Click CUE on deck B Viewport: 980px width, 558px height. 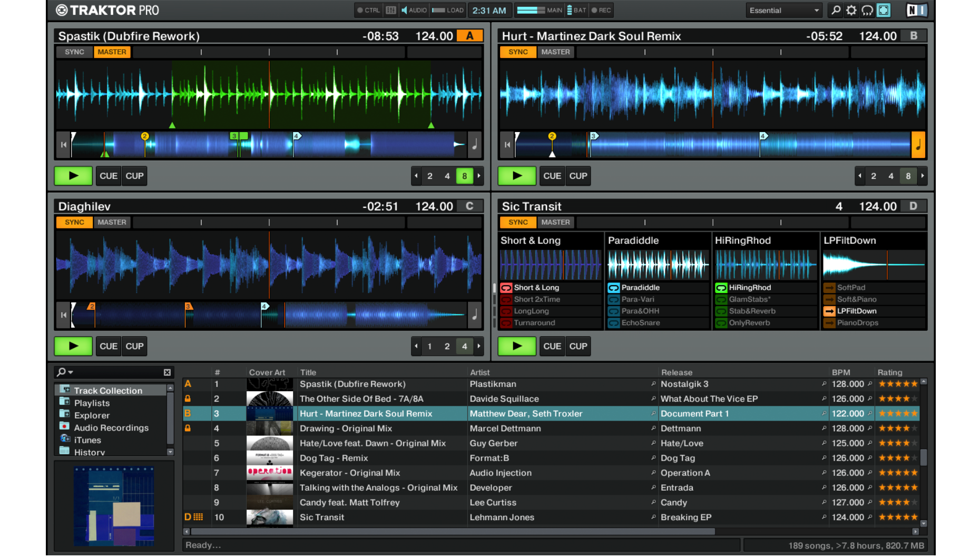552,176
